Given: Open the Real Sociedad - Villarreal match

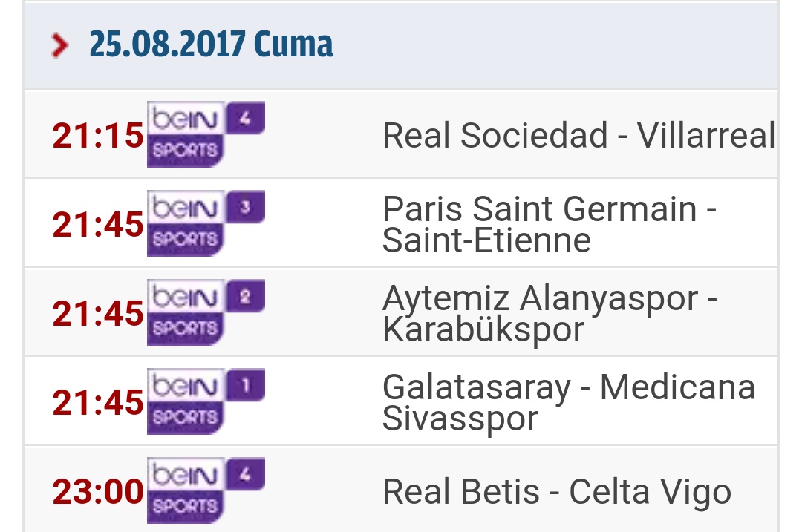Looking at the screenshot, I should pos(579,136).
